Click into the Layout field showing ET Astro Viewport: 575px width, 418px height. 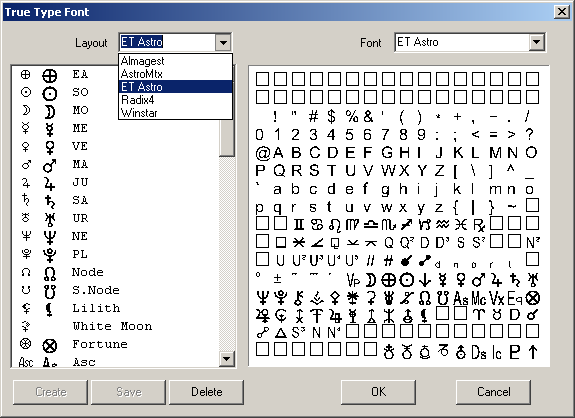167,43
